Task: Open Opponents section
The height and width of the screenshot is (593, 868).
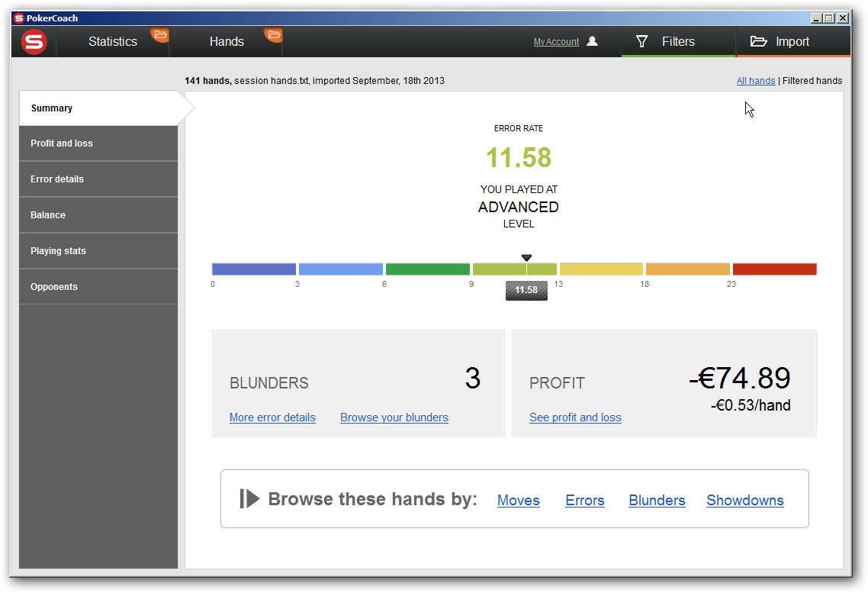Action: click(x=98, y=287)
